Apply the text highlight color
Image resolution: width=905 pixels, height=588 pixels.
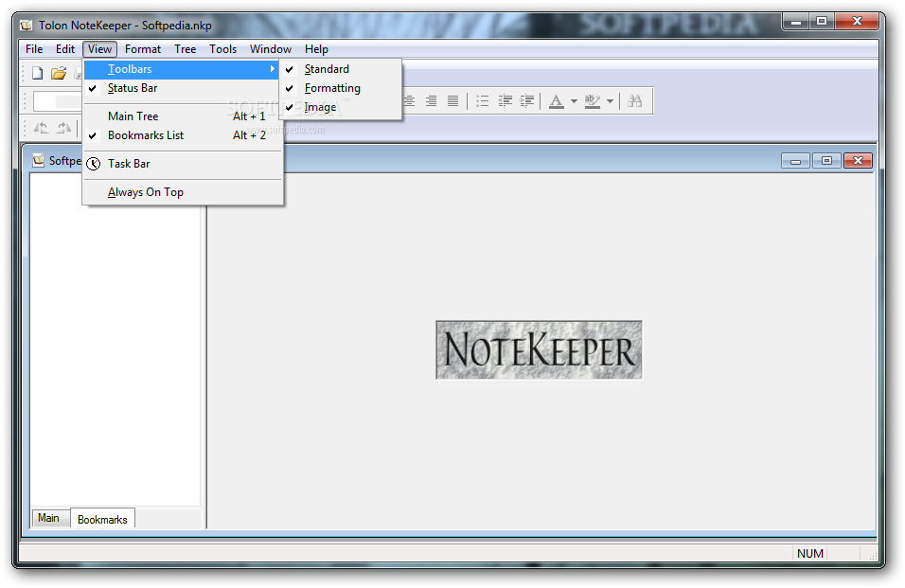pos(593,101)
